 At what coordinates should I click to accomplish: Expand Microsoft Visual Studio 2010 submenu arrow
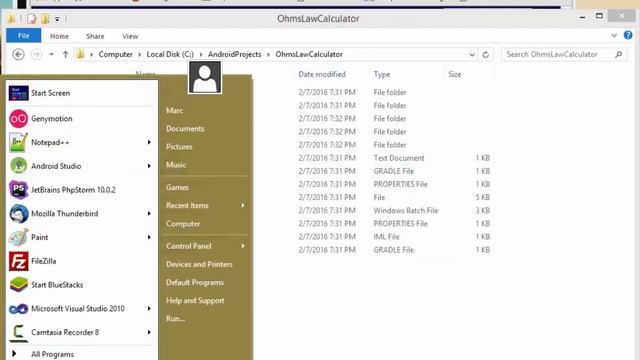pyautogui.click(x=149, y=309)
